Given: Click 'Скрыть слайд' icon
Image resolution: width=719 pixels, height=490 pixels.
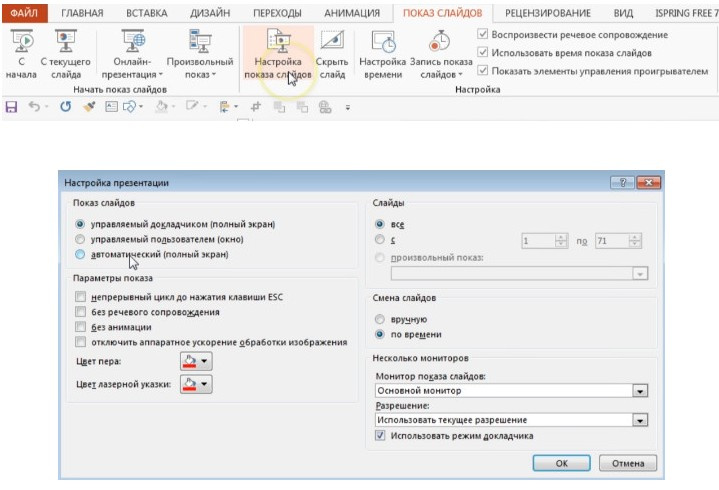Looking at the screenshot, I should click(331, 42).
